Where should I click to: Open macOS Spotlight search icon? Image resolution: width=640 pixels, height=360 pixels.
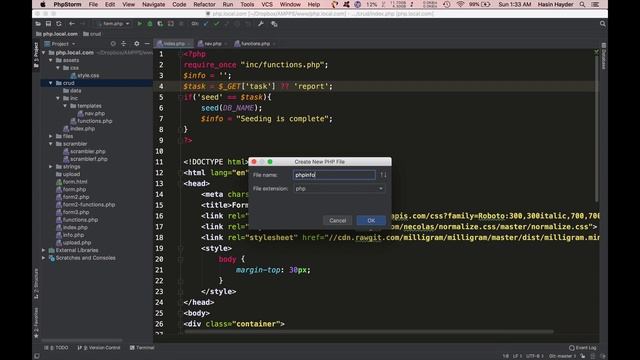point(582,4)
